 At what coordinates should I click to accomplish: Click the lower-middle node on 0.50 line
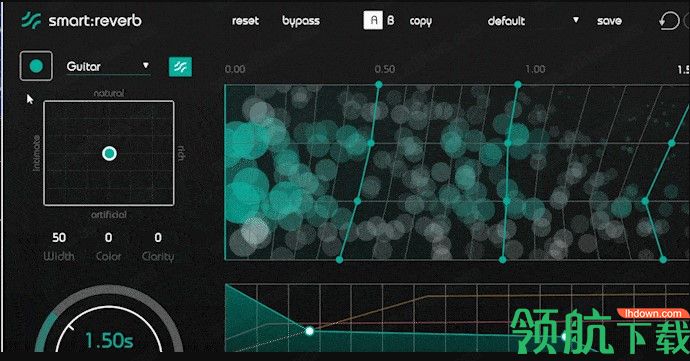click(x=357, y=201)
